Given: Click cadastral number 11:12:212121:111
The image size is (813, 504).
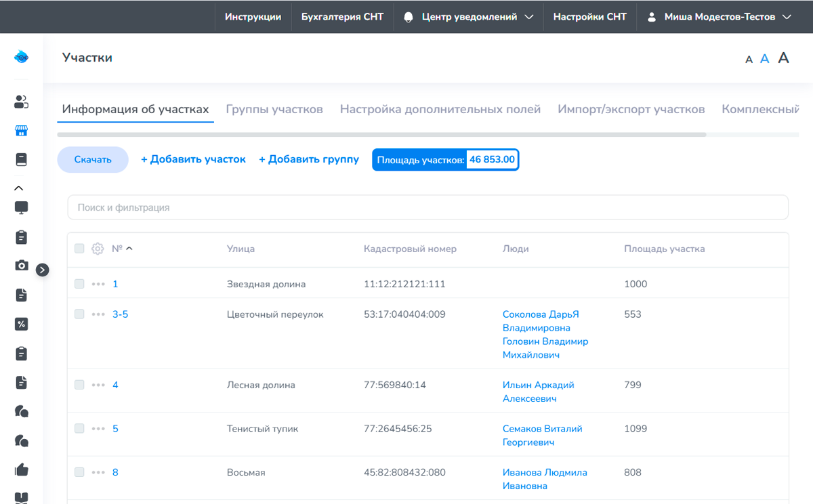Looking at the screenshot, I should (x=404, y=284).
